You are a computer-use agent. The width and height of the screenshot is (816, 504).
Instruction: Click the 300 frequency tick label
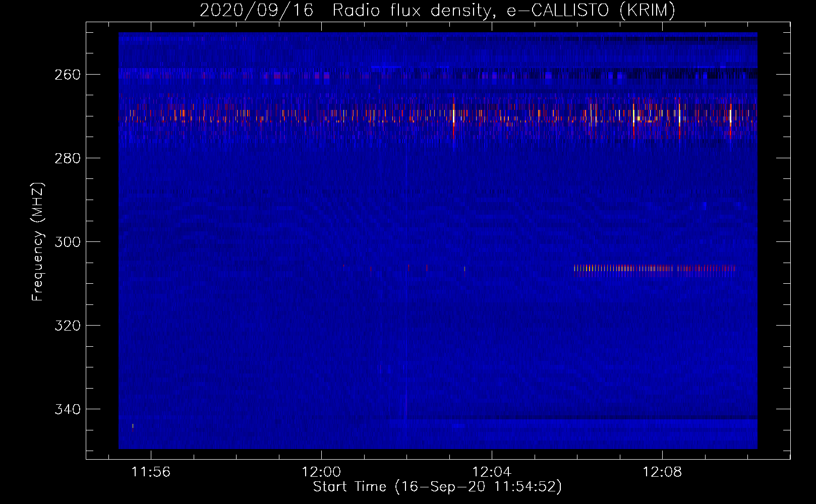67,242
